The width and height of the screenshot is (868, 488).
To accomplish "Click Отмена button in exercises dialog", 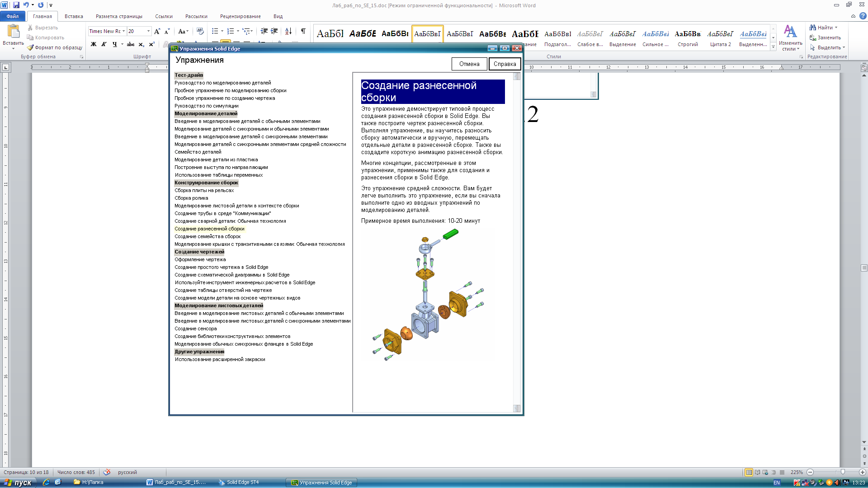I will point(469,64).
